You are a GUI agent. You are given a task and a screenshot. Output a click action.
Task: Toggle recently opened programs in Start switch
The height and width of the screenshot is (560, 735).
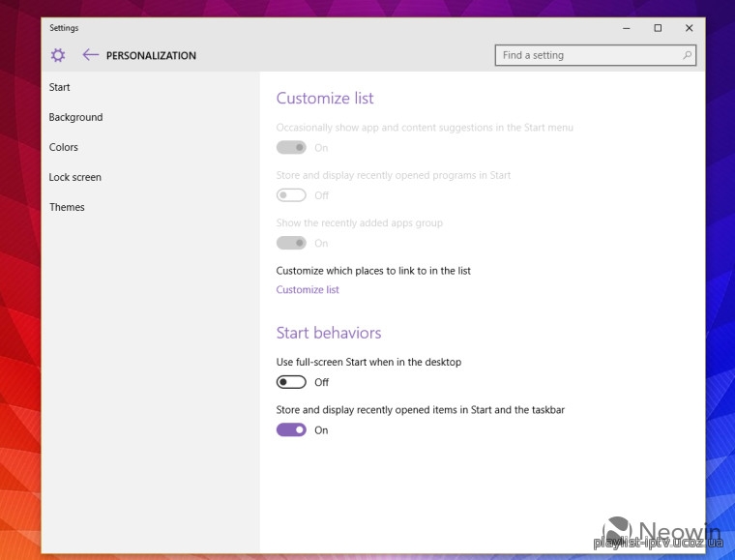pyautogui.click(x=291, y=195)
